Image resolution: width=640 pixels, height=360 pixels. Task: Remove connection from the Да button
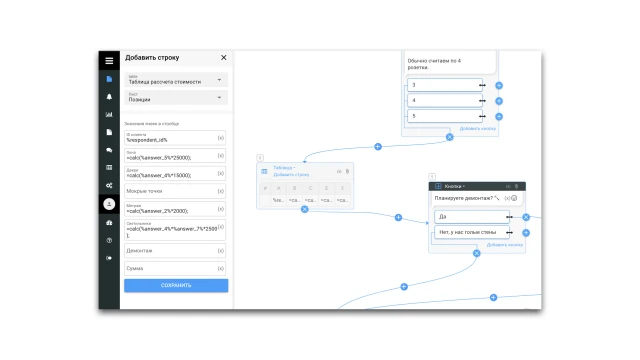pos(526,217)
